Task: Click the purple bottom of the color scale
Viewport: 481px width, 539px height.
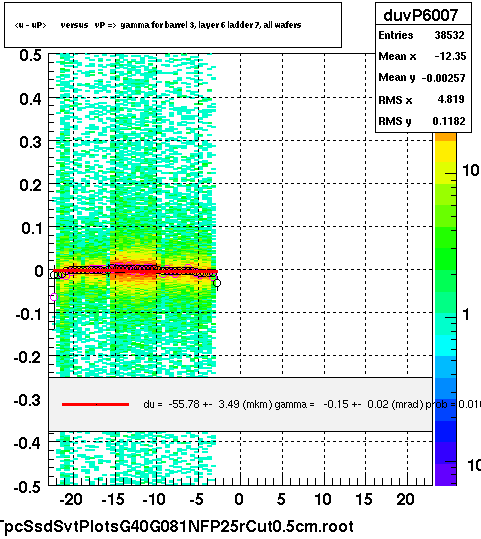Action: pyautogui.click(x=446, y=474)
